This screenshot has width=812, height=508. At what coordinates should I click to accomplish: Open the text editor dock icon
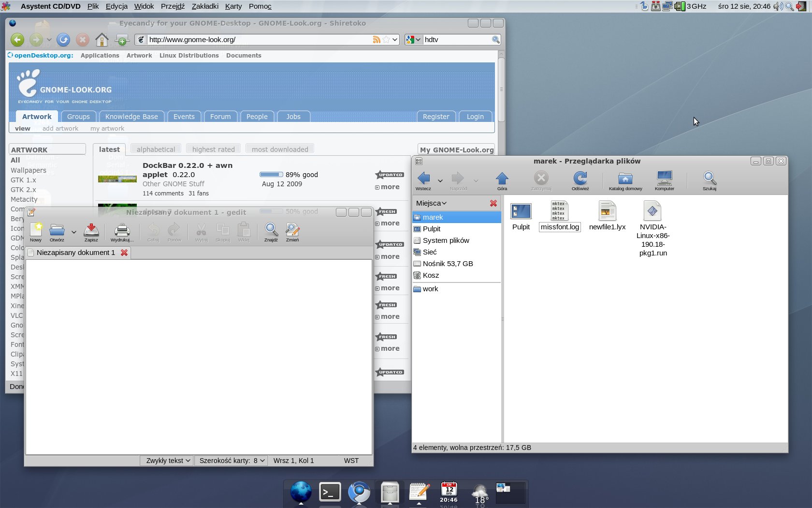419,493
